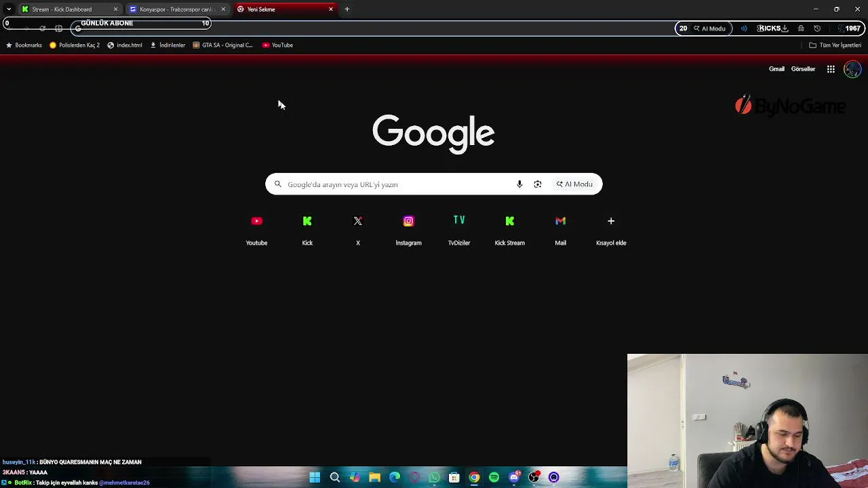Open a new tab with plus button
868x488 pixels.
pos(347,9)
